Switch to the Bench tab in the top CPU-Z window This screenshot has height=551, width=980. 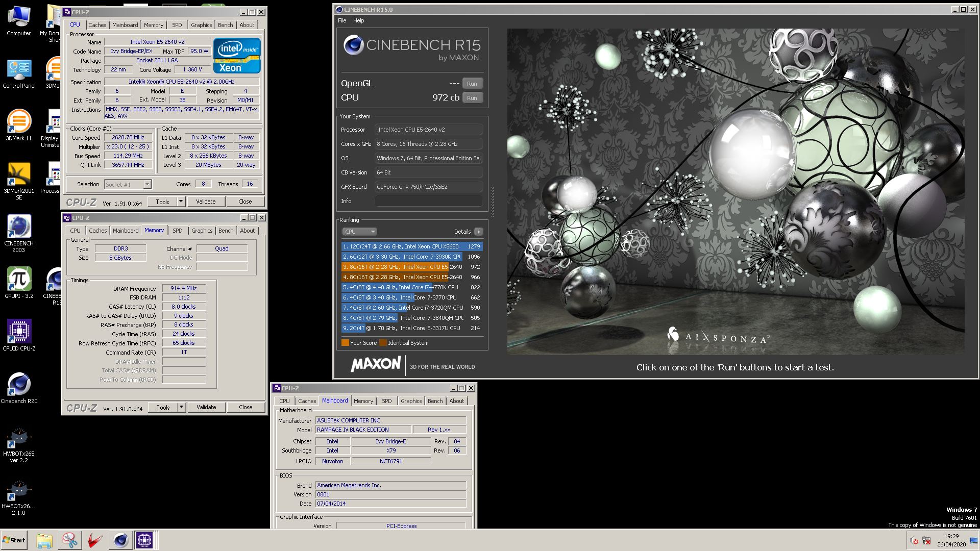225,25
